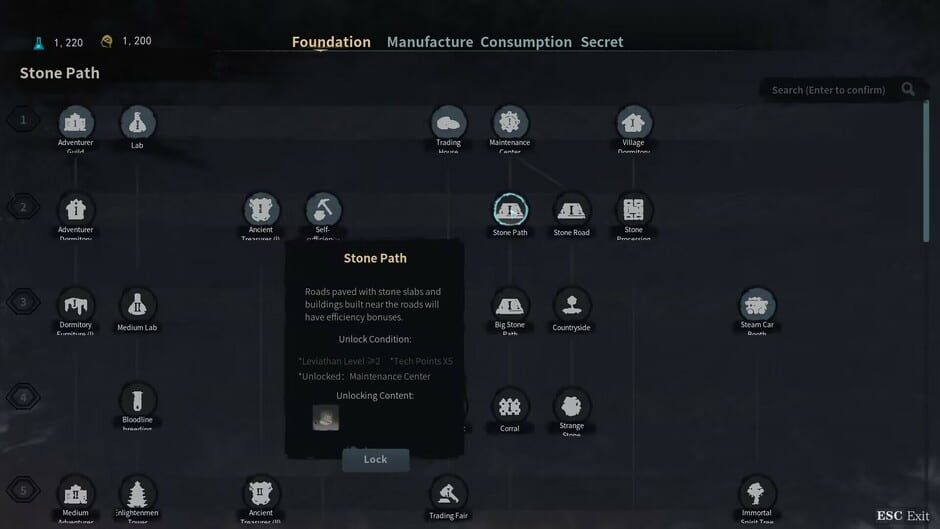Switch to the Manufacture tab
This screenshot has height=529, width=940.
click(430, 42)
